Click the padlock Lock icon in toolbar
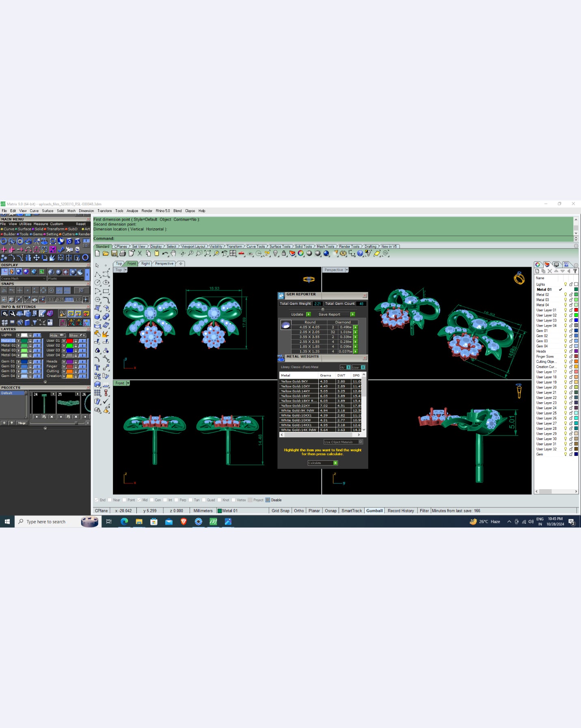Screen dimensions: 581x728 [284, 253]
